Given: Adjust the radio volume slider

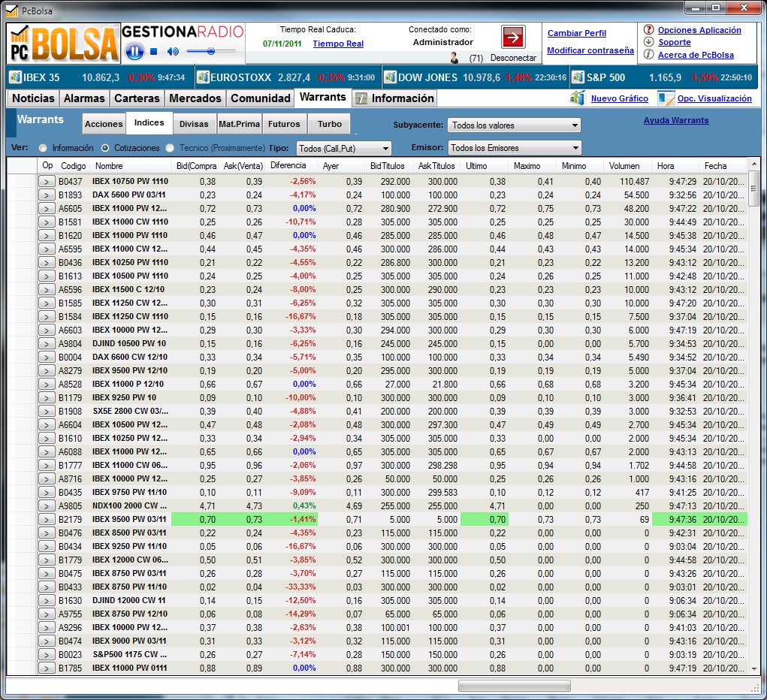Looking at the screenshot, I should point(211,51).
